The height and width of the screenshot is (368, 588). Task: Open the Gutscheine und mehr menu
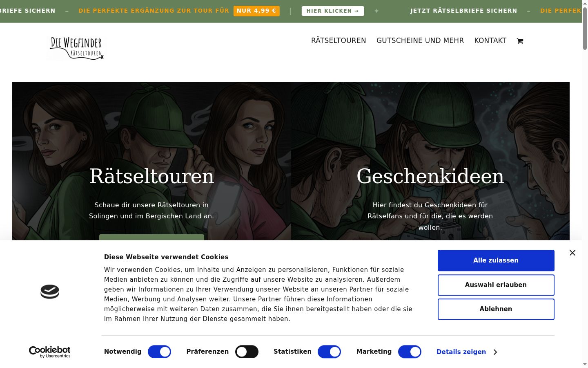(x=420, y=40)
